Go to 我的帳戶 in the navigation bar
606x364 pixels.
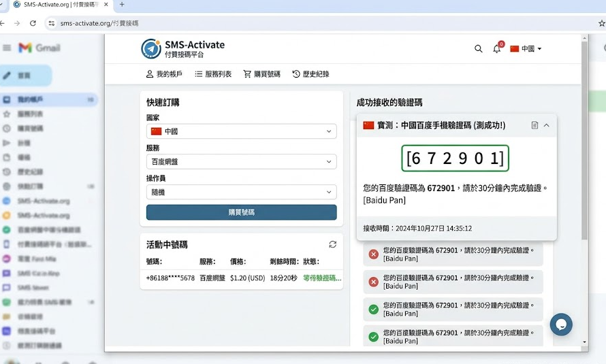click(164, 74)
